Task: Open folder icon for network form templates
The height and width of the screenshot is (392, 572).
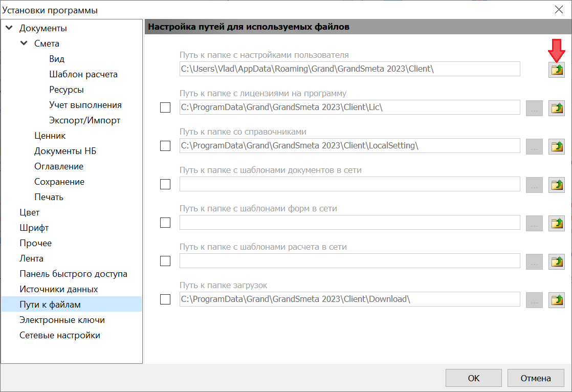Action: coord(557,223)
